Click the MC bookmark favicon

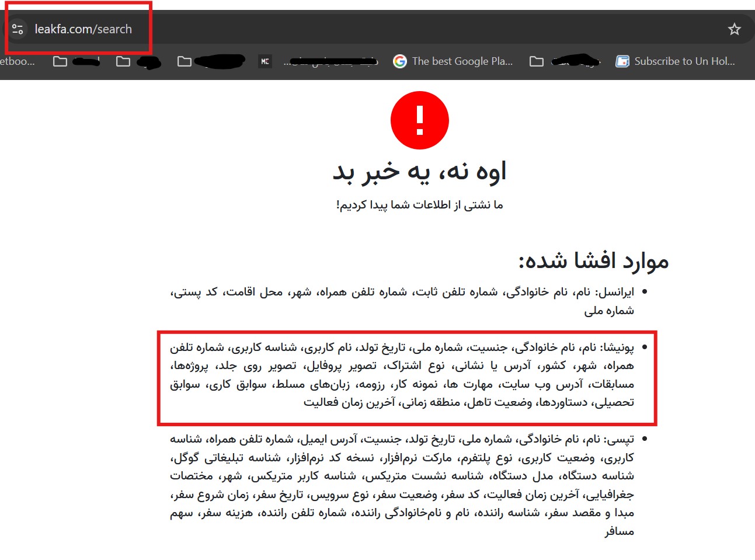(265, 61)
